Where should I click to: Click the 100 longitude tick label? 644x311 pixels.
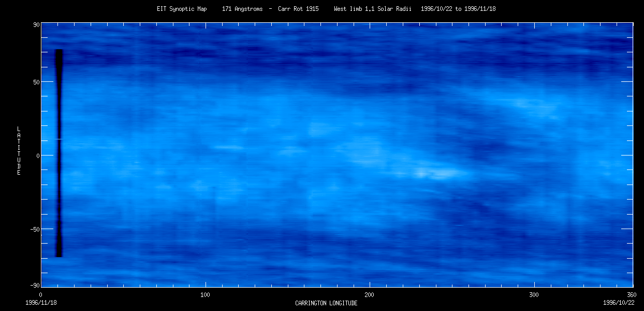206,294
